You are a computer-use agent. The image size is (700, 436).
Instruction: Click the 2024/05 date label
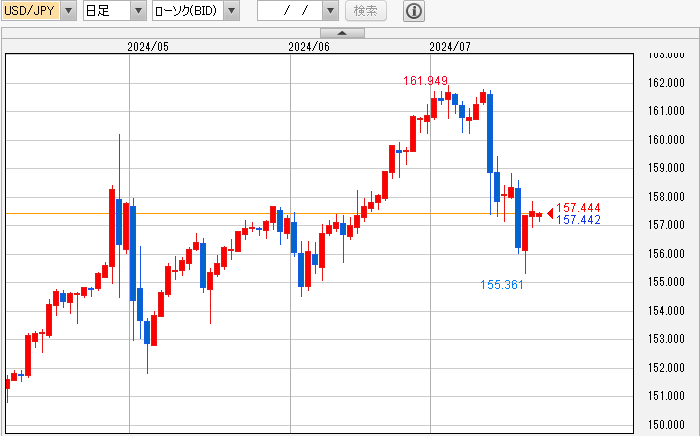coord(148,47)
